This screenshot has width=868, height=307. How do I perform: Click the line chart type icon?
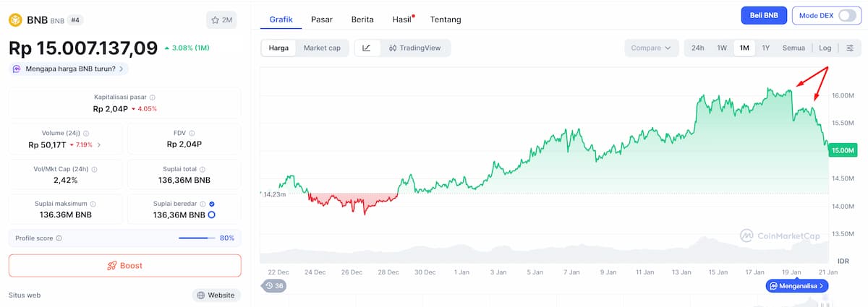pyautogui.click(x=367, y=48)
